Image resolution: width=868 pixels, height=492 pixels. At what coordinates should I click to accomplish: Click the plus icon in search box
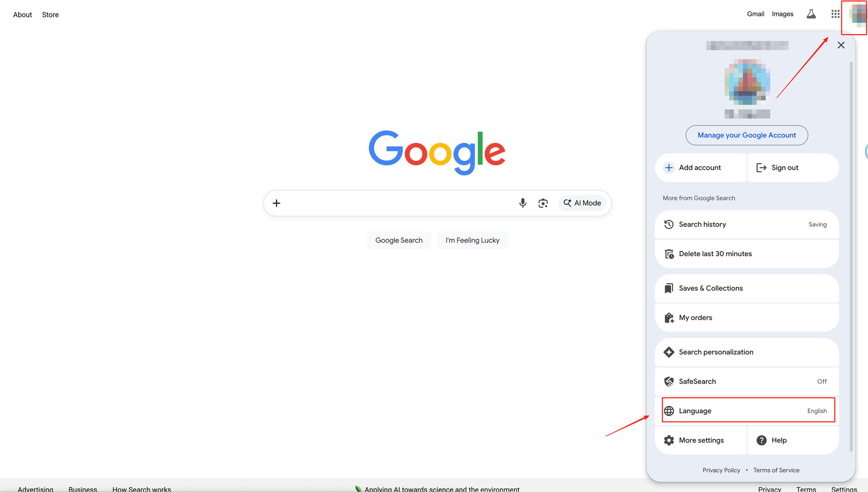click(276, 203)
